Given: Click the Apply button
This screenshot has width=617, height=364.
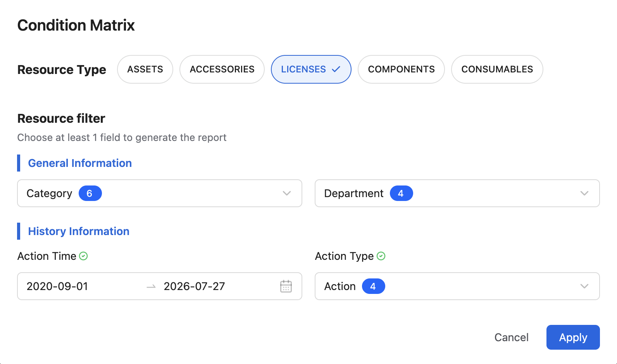Looking at the screenshot, I should coord(573,337).
